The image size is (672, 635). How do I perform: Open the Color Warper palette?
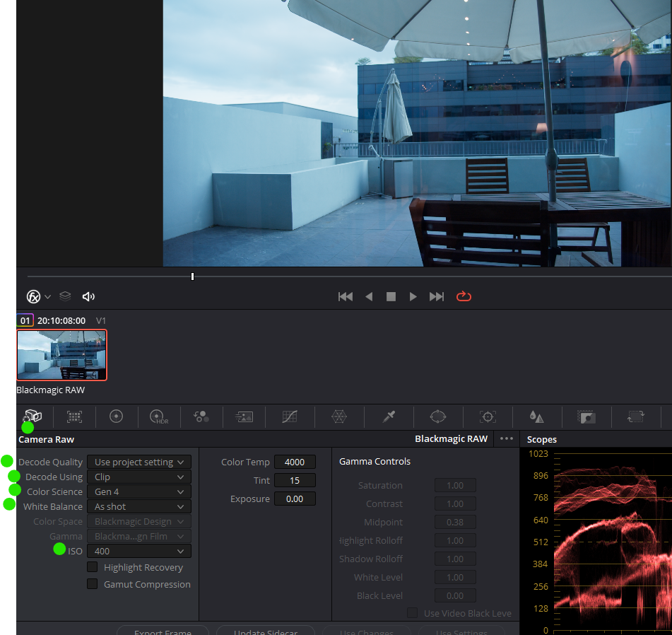point(339,417)
